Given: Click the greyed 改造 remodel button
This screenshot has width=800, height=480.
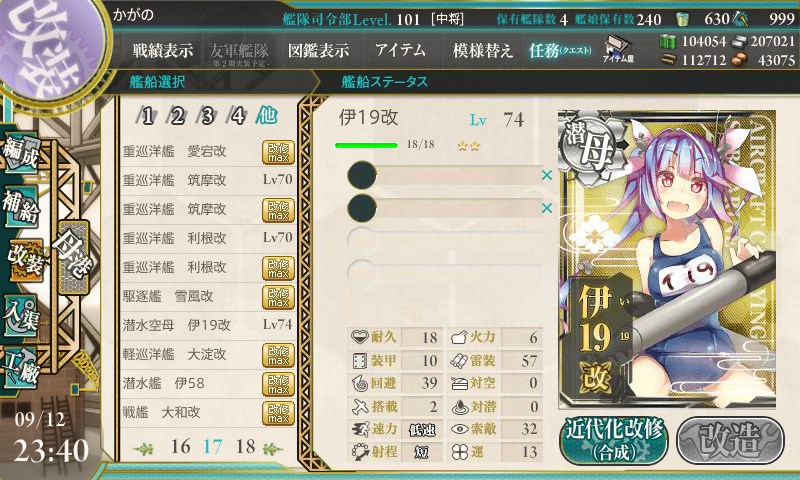Looking at the screenshot, I should pos(730,440).
